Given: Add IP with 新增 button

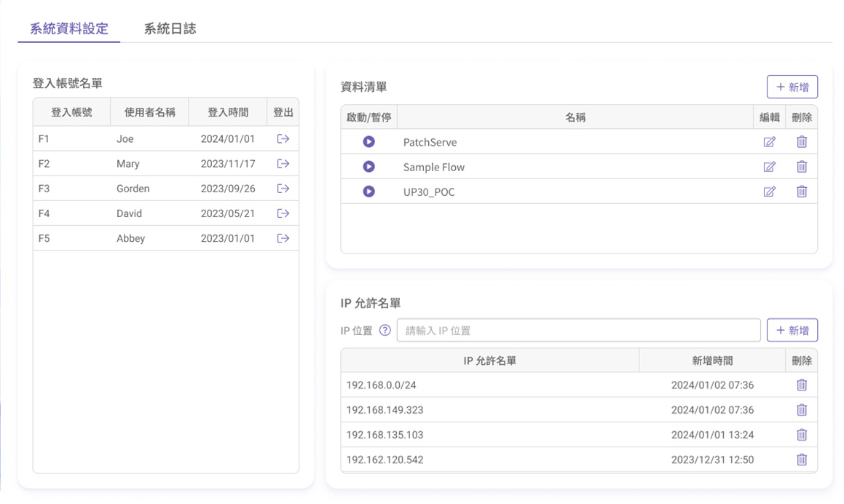Looking at the screenshot, I should click(792, 330).
